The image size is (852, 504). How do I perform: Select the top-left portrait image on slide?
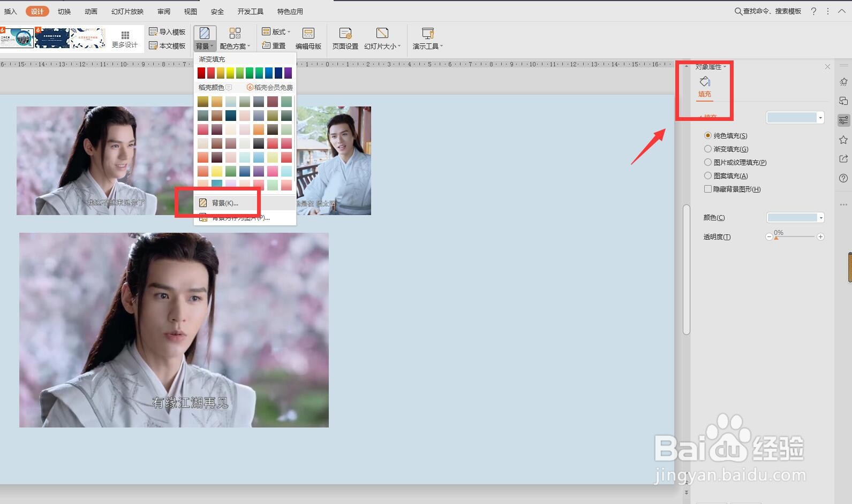tap(104, 161)
